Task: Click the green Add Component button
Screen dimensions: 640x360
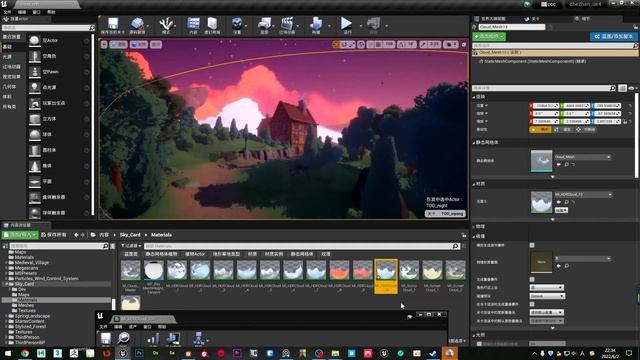Action: (x=489, y=36)
